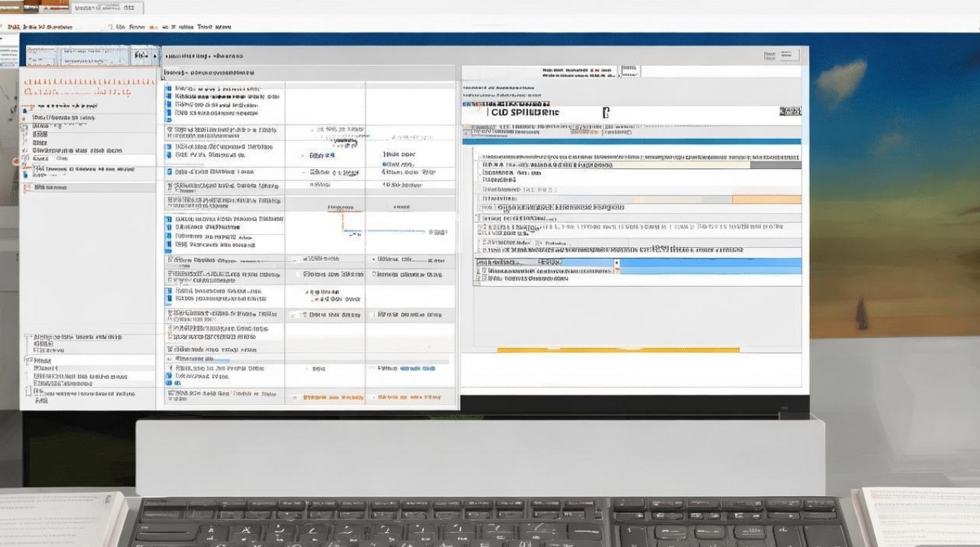Open dropdown arrow in the blue highlighted row

coord(616,263)
